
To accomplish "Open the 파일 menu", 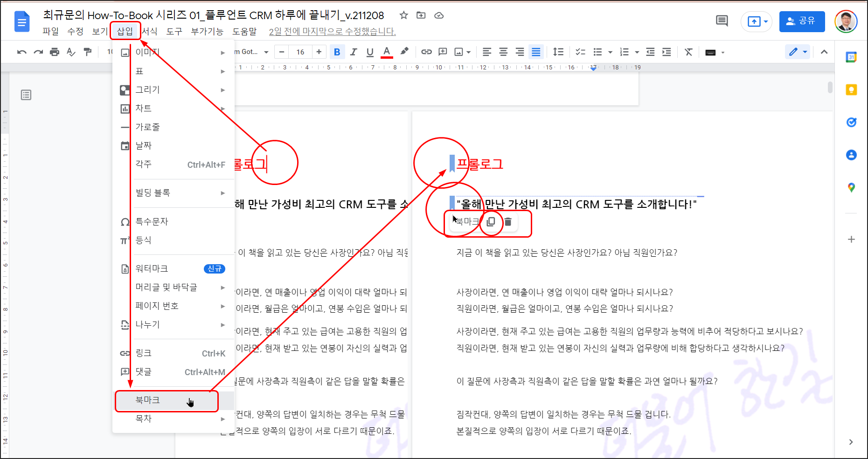I will (x=50, y=31).
